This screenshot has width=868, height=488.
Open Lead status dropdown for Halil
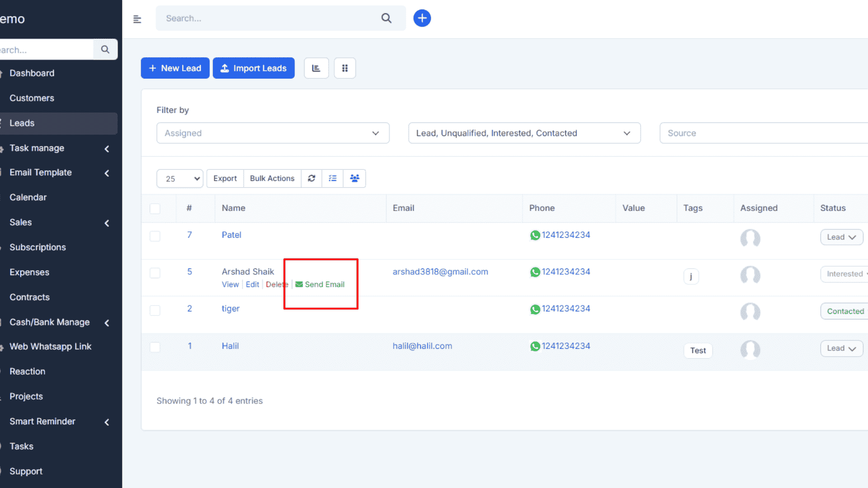841,348
